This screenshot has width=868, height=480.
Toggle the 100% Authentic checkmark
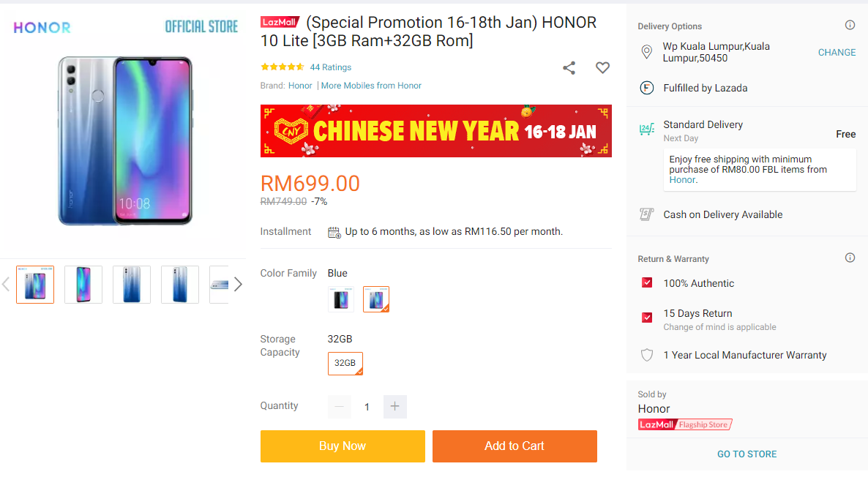(647, 283)
